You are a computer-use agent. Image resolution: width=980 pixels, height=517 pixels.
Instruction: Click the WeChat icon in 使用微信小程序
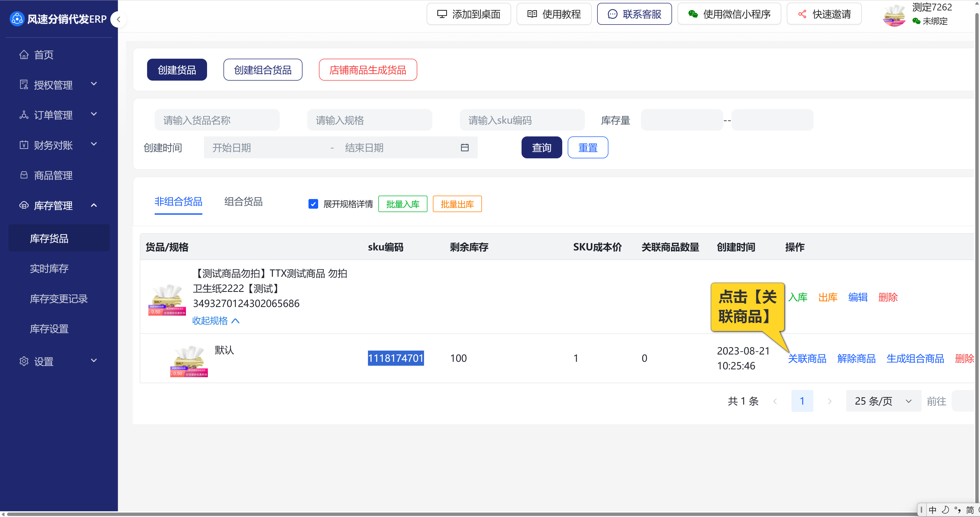pos(693,14)
